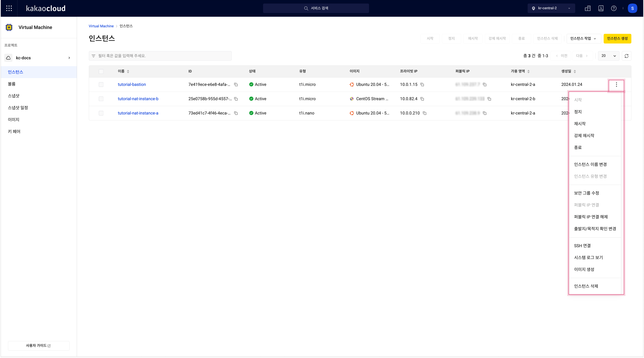Viewport: 644px width, 358px height.
Task: Open the 사용자 가이드 button
Action: (39, 346)
